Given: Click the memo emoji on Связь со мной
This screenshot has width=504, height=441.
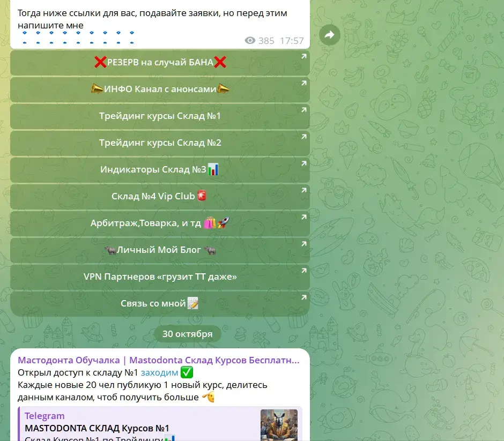Looking at the screenshot, I should 192,303.
